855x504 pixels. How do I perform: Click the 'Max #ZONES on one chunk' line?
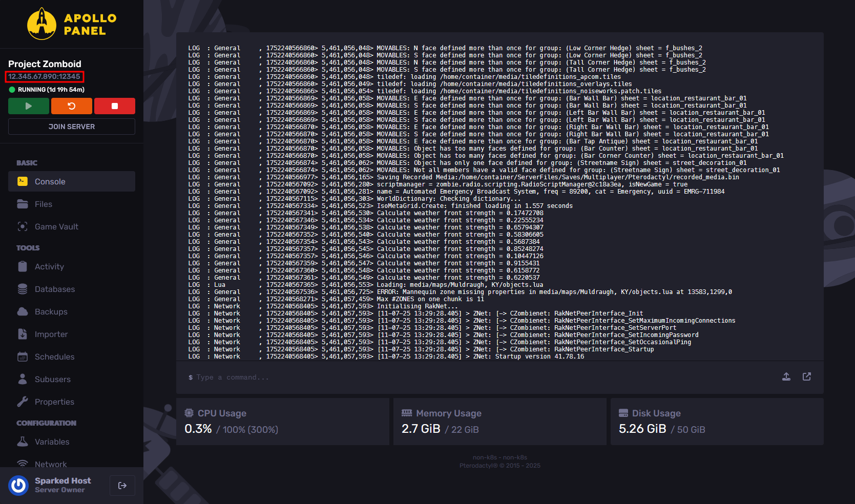[336, 299]
